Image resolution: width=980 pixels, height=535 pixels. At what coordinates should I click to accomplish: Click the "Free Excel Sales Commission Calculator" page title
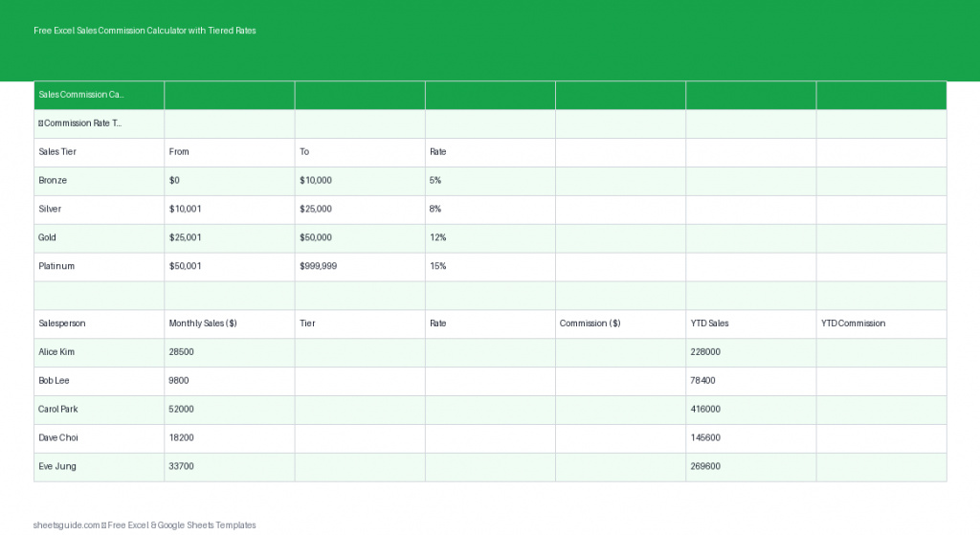tap(145, 31)
